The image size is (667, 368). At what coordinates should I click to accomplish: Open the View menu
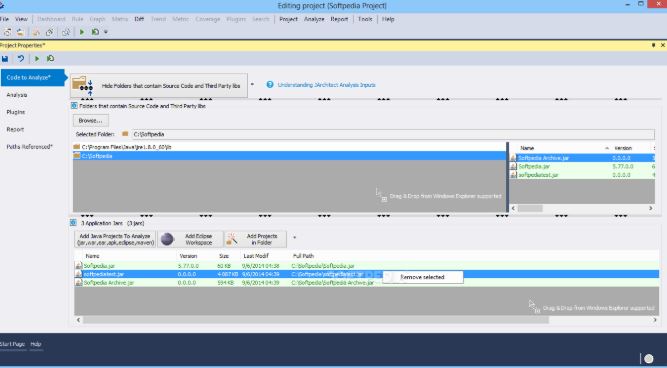[21, 19]
